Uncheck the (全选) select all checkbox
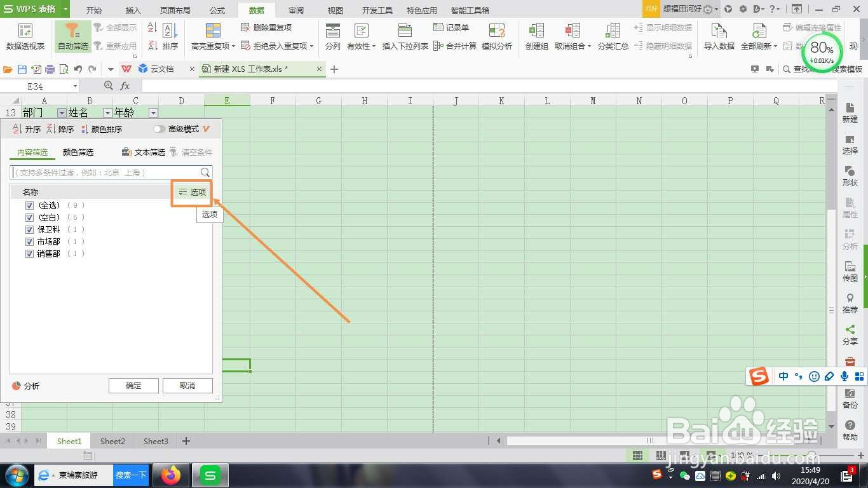The width and height of the screenshot is (868, 488). pyautogui.click(x=29, y=205)
